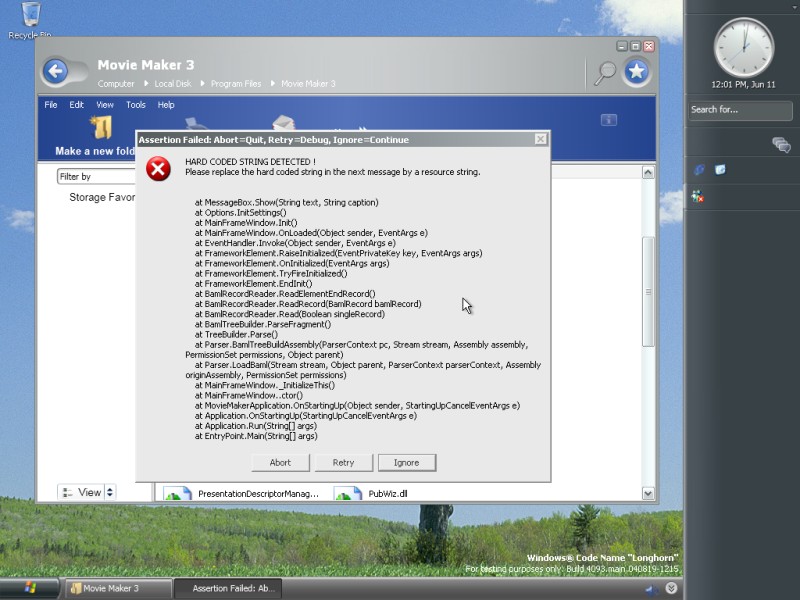800x600 pixels.
Task: Click the PresentationDescriptorManag file icon
Action: point(177,493)
